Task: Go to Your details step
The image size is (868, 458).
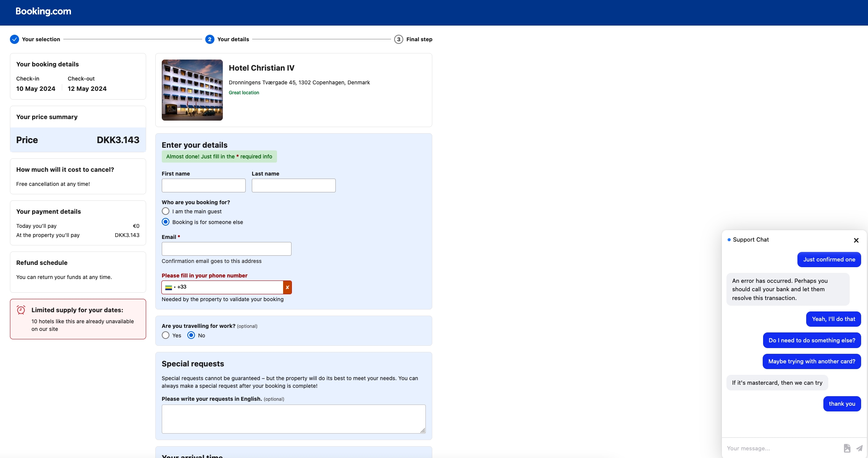Action: click(233, 39)
